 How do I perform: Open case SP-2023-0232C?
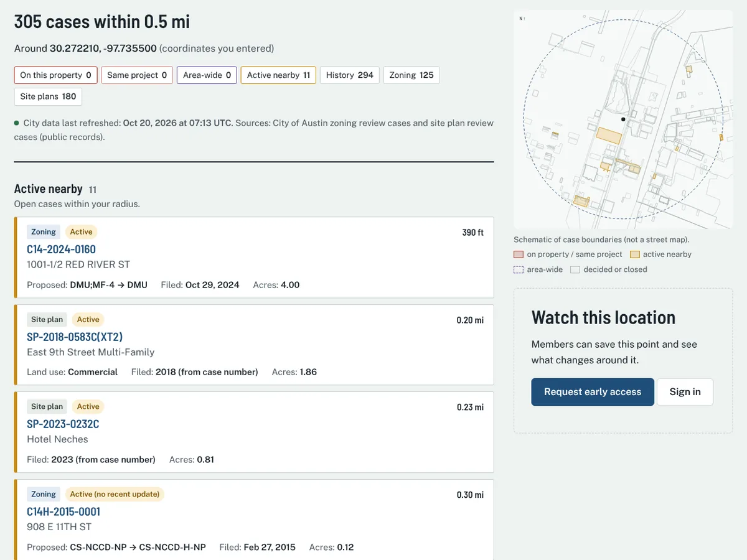(x=63, y=424)
